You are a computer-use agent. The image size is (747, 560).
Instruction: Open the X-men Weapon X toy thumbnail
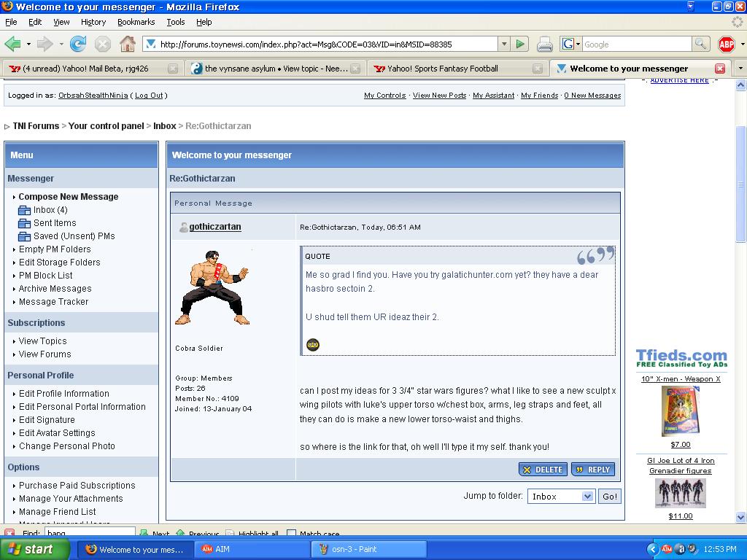681,411
